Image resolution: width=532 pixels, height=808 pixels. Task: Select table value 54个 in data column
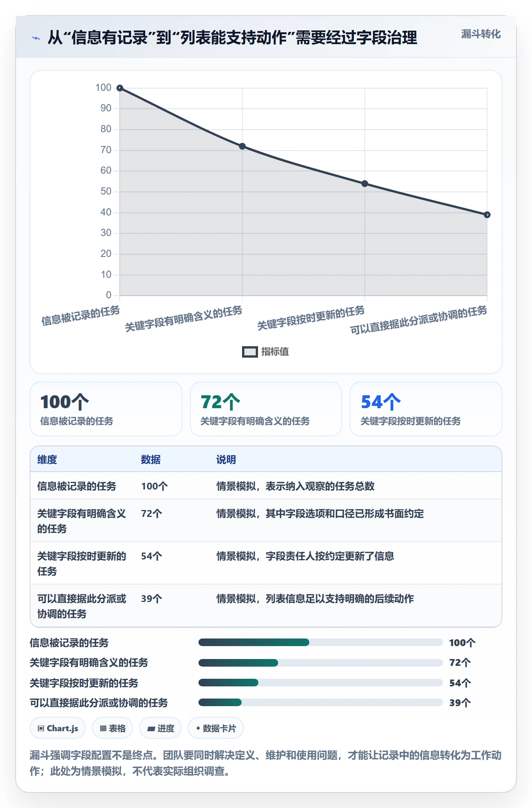pyautogui.click(x=152, y=556)
